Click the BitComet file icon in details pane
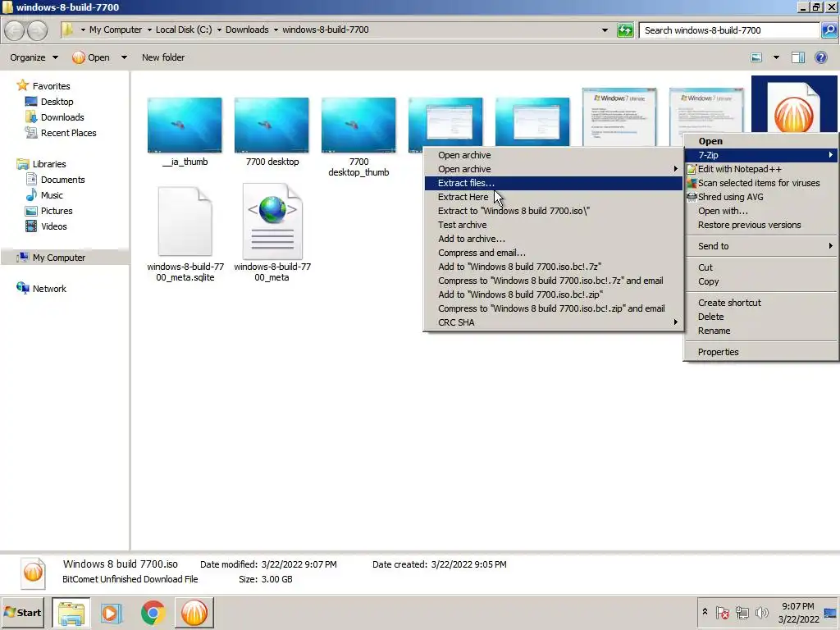Screen dimensions: 840x630 click(33, 572)
